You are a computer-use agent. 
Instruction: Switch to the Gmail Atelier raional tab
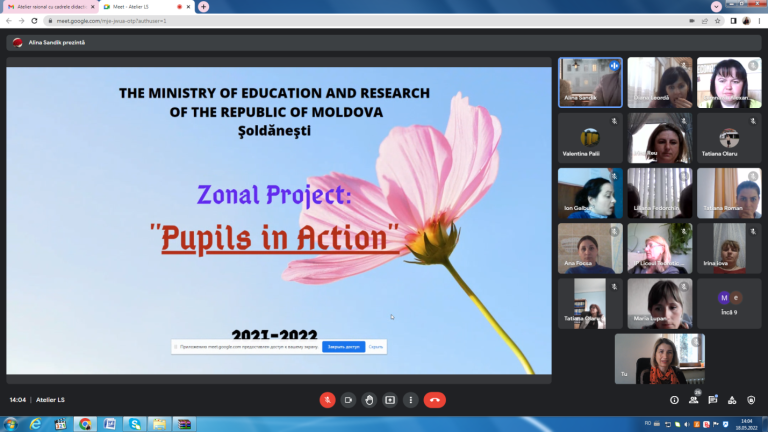[51, 7]
